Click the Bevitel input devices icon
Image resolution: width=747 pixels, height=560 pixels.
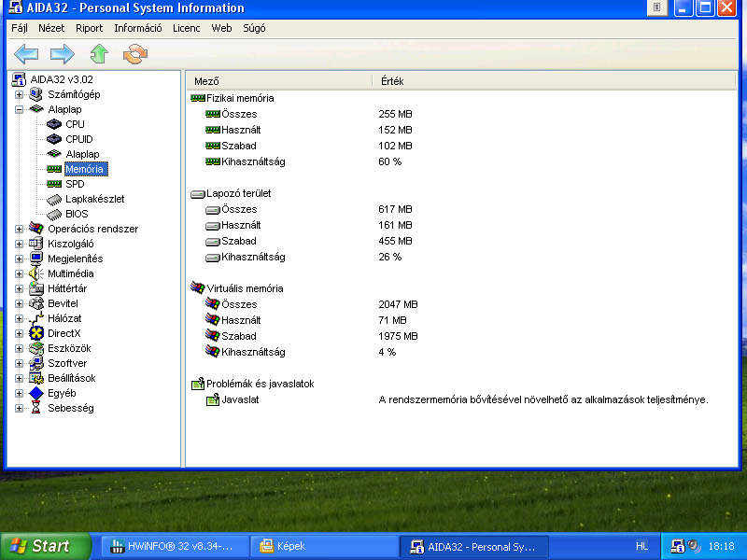36,303
